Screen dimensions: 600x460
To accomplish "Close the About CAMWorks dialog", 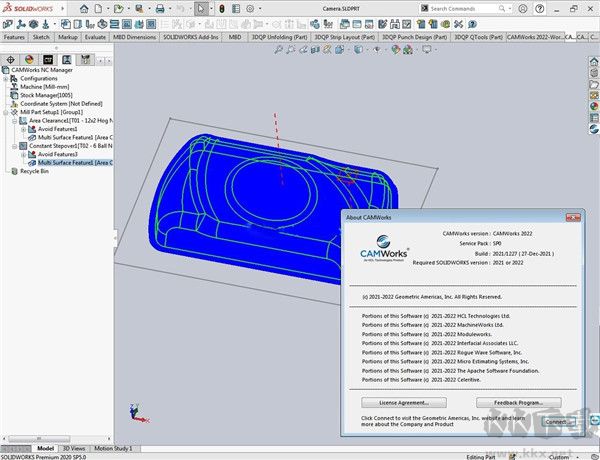I will pyautogui.click(x=573, y=217).
